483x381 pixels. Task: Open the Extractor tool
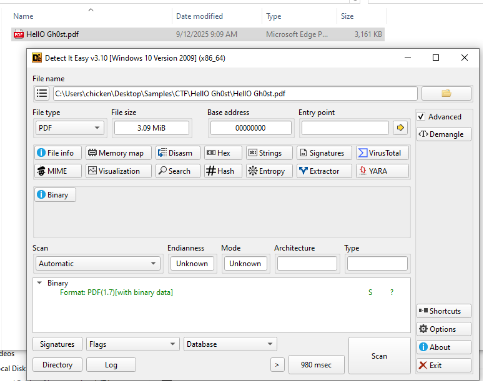click(x=324, y=171)
